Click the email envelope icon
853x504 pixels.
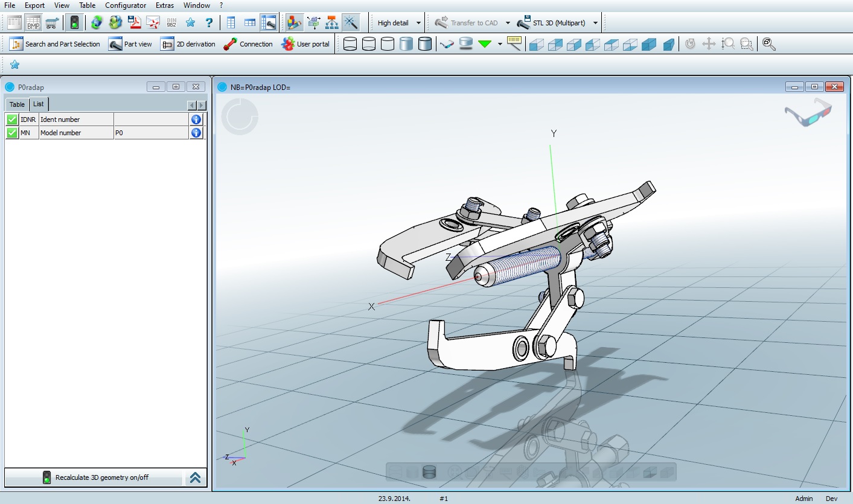(x=153, y=23)
